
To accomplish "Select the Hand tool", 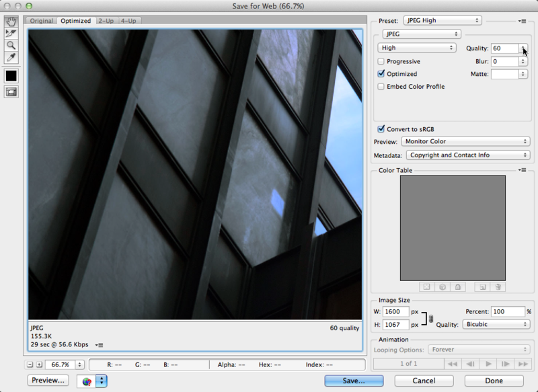I will click(x=9, y=20).
